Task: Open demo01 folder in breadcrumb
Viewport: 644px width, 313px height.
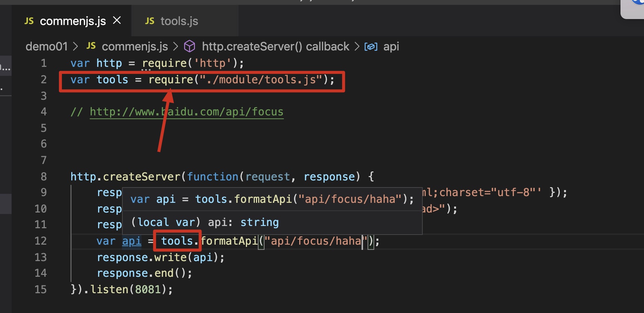Action: pos(47,46)
